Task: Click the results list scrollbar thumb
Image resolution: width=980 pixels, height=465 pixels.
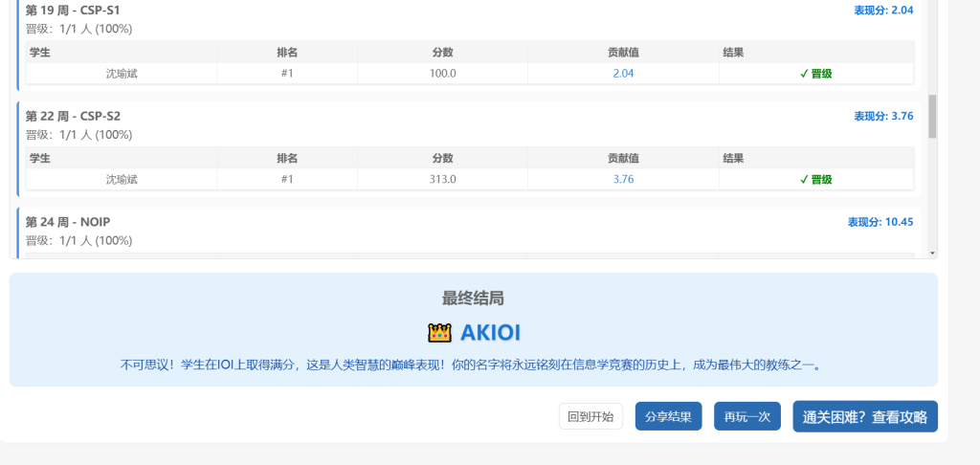Action: [932, 116]
